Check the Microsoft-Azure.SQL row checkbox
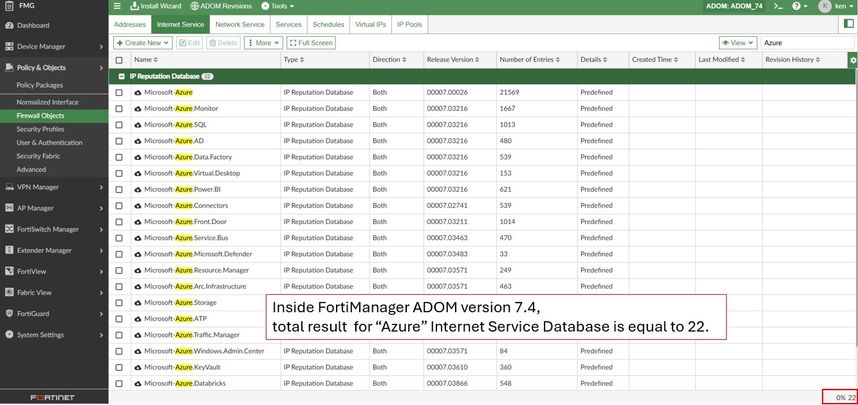The image size is (858, 405). click(119, 124)
